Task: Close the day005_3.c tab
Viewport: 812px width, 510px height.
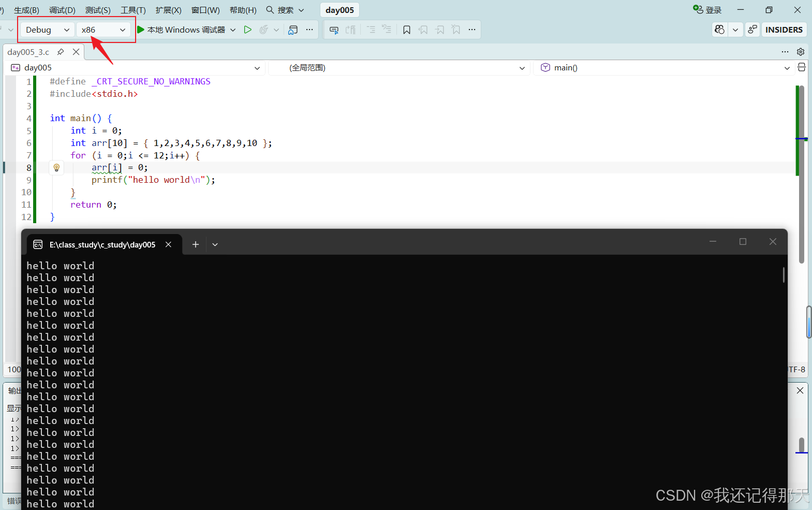Action: tap(76, 52)
